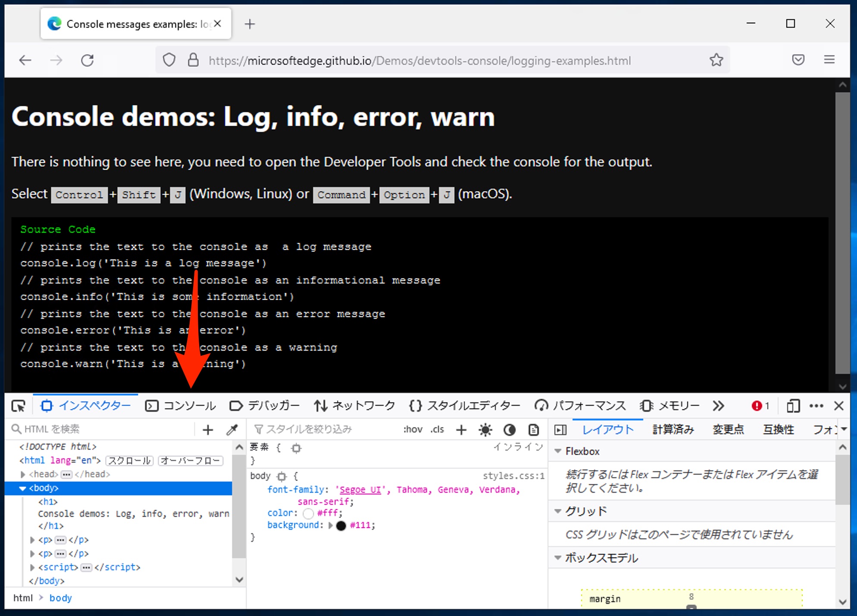Open the styles.css:1 source link
857x616 pixels.
pos(513,476)
